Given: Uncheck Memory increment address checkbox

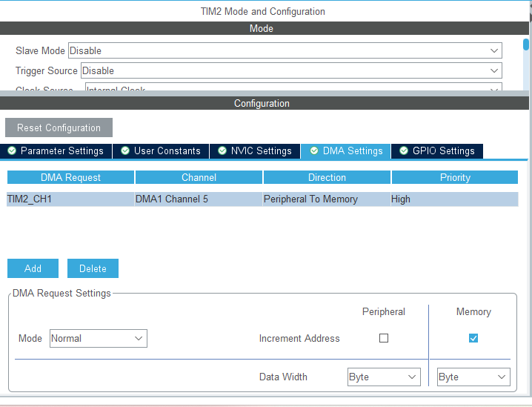Looking at the screenshot, I should coord(473,338).
